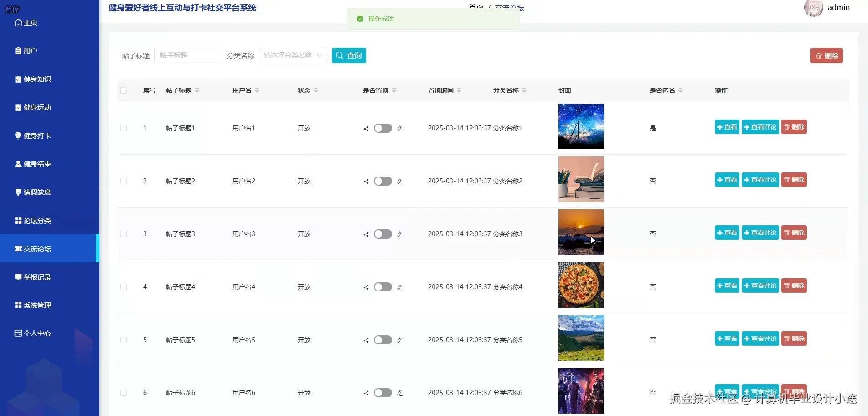This screenshot has height=416, width=868.
Task: Open the sunset cover thumbnail
Action: [581, 232]
